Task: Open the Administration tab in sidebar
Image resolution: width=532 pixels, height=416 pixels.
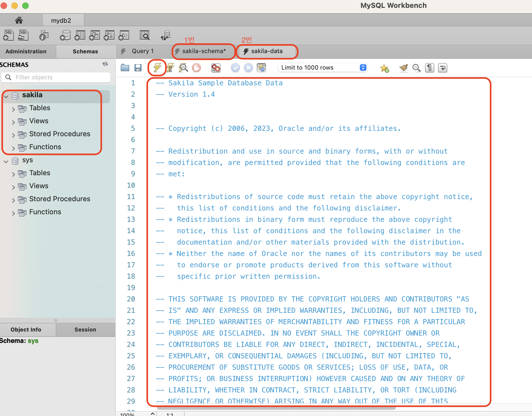Action: (x=26, y=51)
